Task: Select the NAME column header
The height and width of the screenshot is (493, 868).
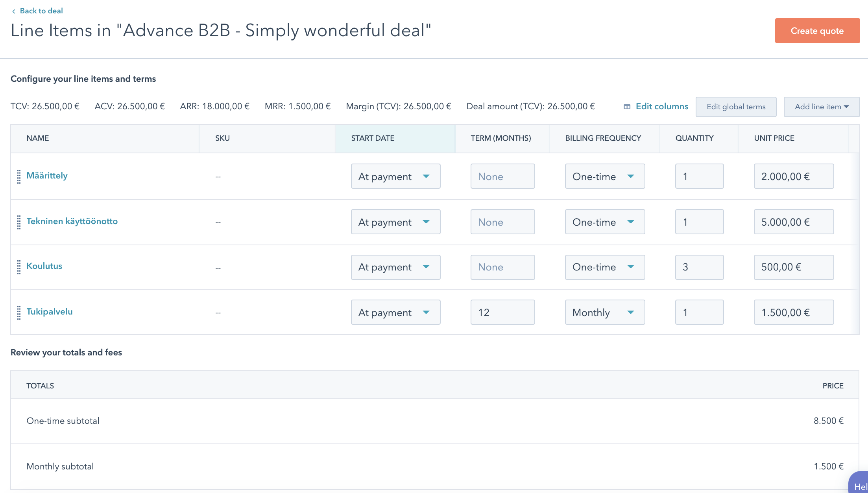Action: 38,138
